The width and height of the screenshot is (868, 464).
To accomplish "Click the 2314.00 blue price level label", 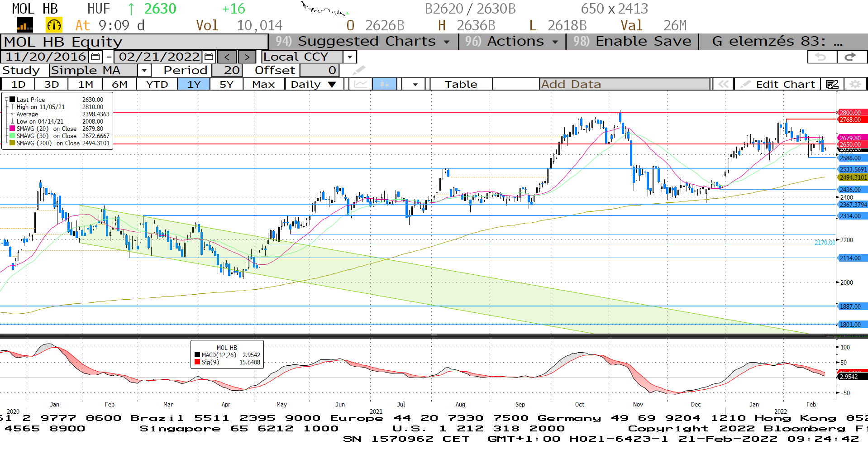I will click(x=852, y=216).
